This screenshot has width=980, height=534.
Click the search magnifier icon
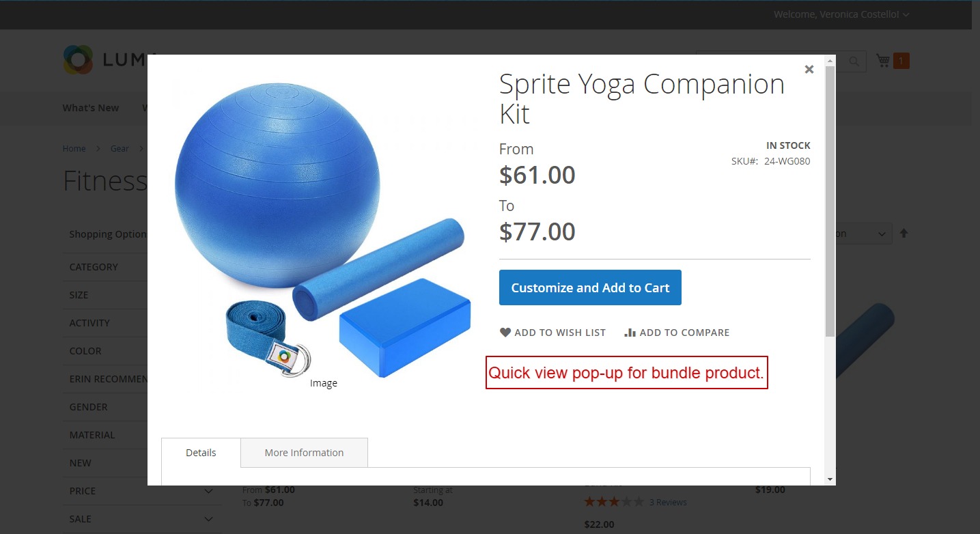coord(854,61)
